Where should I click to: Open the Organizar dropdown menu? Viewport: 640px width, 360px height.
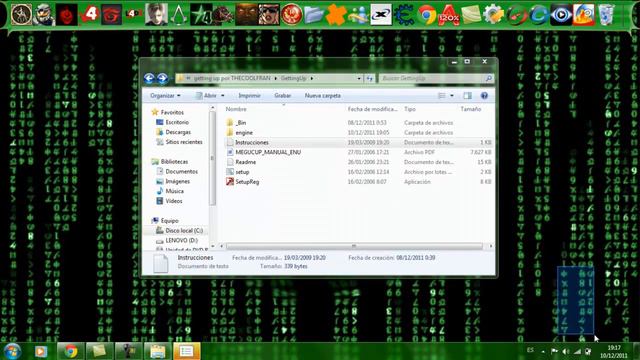(x=165, y=96)
